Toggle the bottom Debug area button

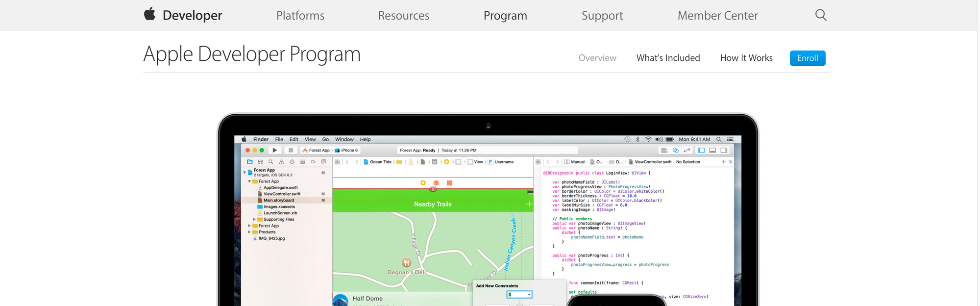pos(712,151)
